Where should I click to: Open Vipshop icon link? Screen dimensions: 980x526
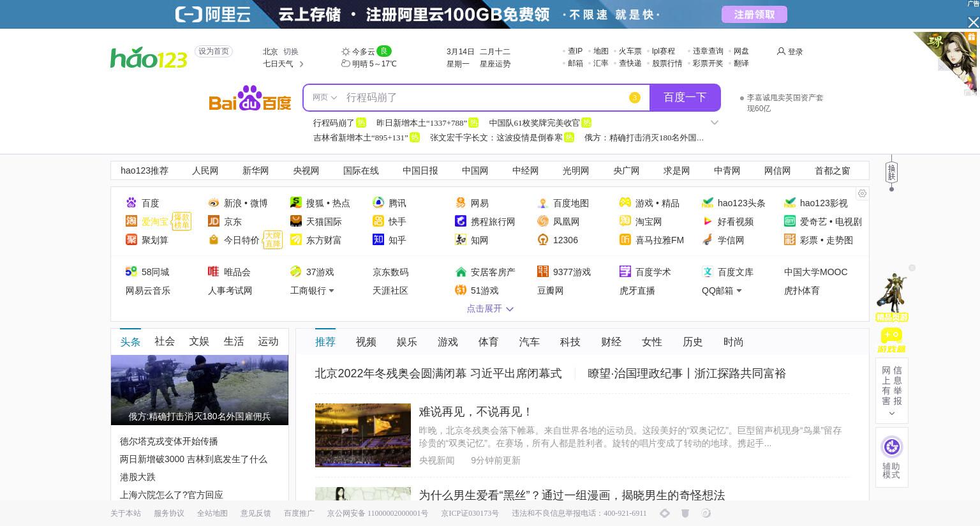pyautogui.click(x=214, y=272)
